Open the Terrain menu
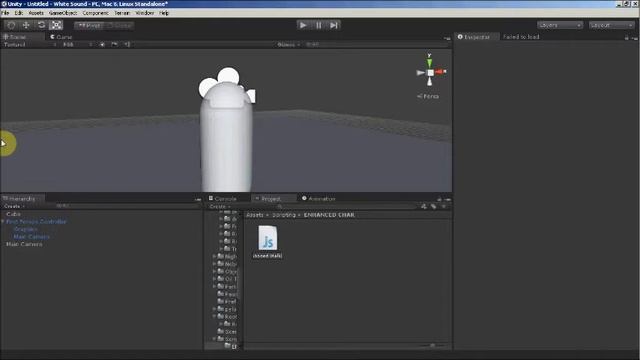Screen dimensions: 640x360 click(122, 13)
